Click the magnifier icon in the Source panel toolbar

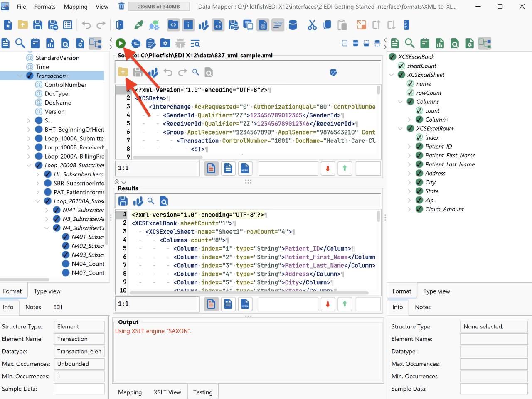(x=196, y=72)
